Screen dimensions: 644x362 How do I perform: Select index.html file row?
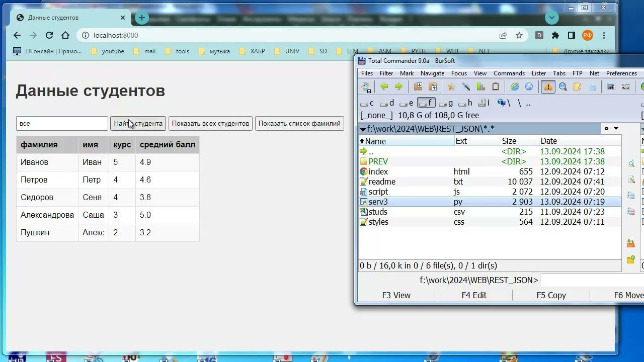point(490,171)
